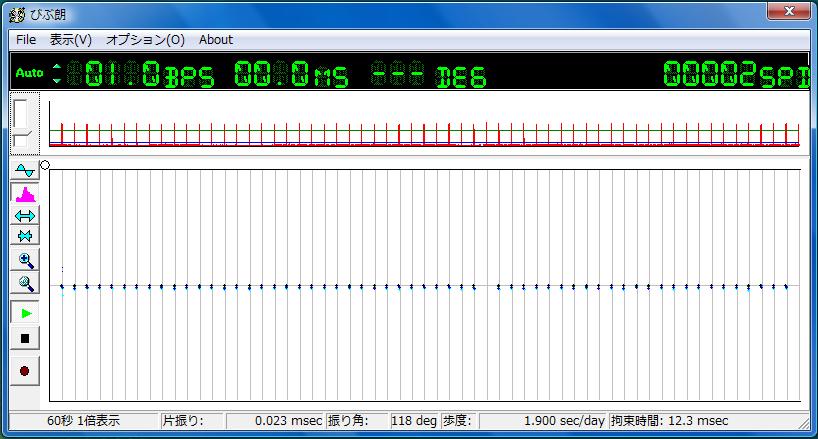This screenshot has height=439, width=818.
Task: Click the horizontal compress arrows button
Action: click(25, 236)
